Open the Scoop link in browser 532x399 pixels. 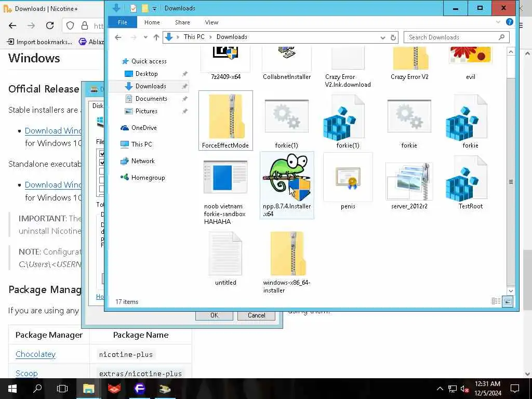[x=26, y=373]
